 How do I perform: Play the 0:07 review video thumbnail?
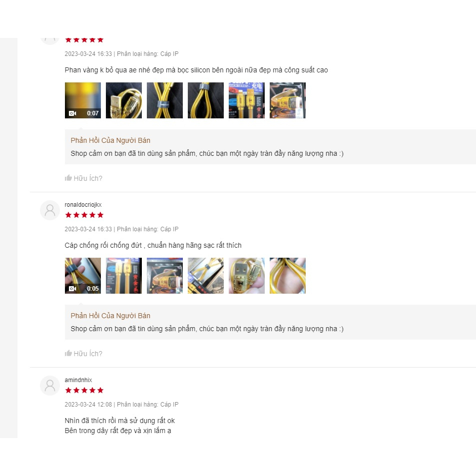click(83, 100)
